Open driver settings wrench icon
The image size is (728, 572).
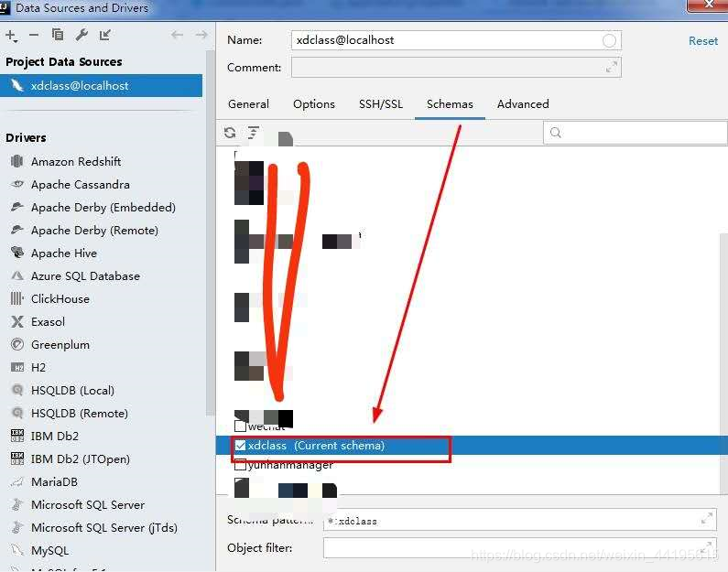tap(81, 35)
